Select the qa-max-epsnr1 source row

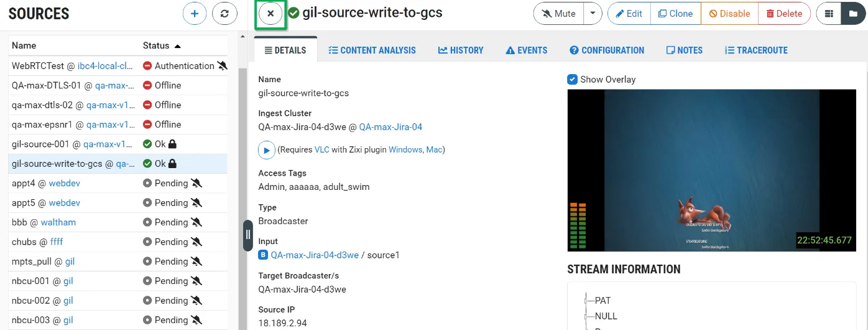point(119,125)
